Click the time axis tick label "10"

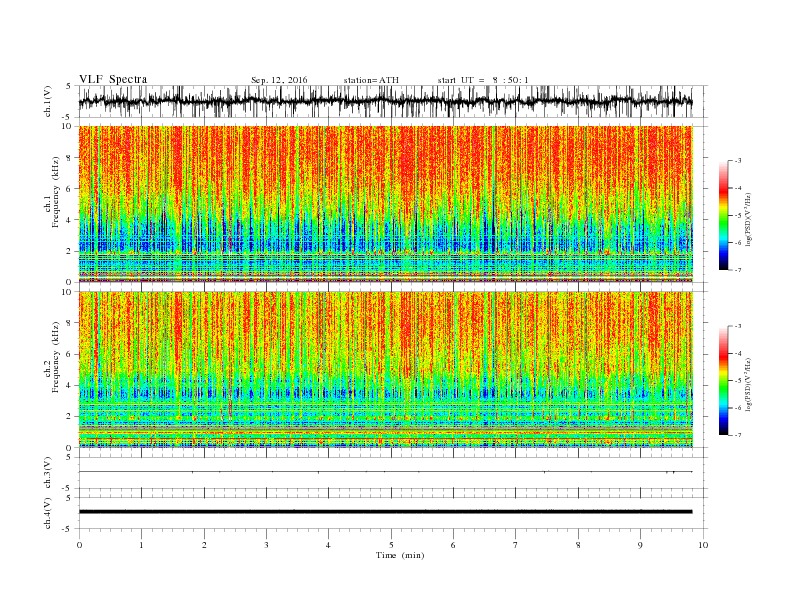tap(703, 545)
